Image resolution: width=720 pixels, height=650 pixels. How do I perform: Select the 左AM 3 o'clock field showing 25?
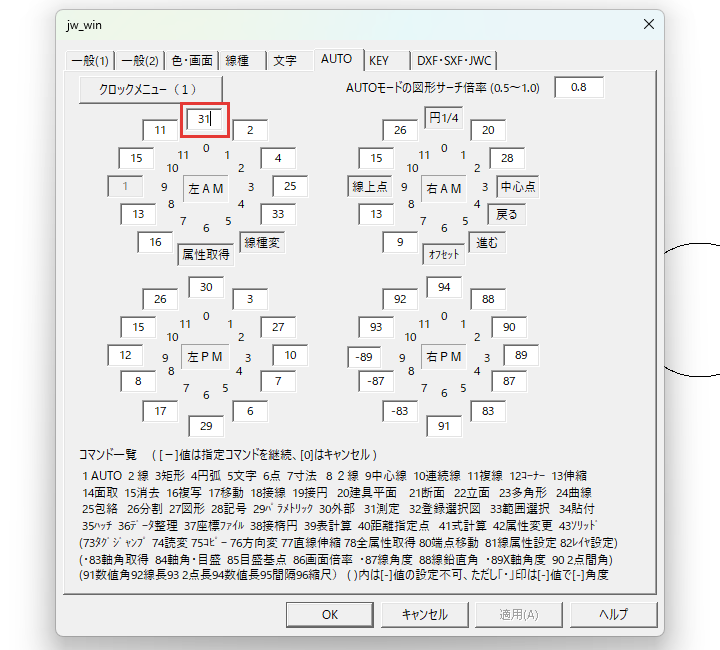point(290,186)
